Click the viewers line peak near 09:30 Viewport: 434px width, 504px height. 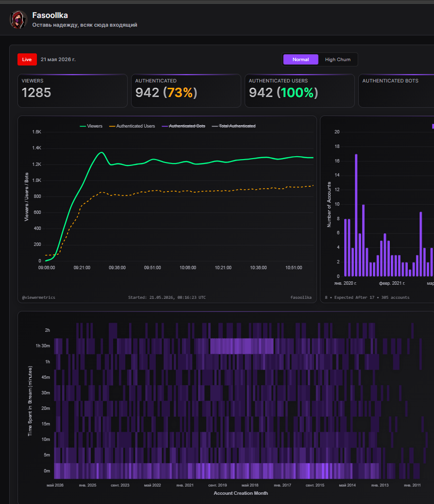pyautogui.click(x=101, y=152)
